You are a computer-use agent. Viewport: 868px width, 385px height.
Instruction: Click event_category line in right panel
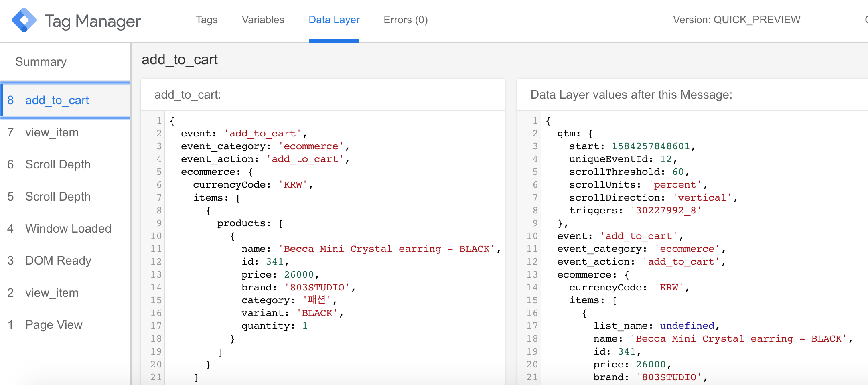[x=641, y=249]
